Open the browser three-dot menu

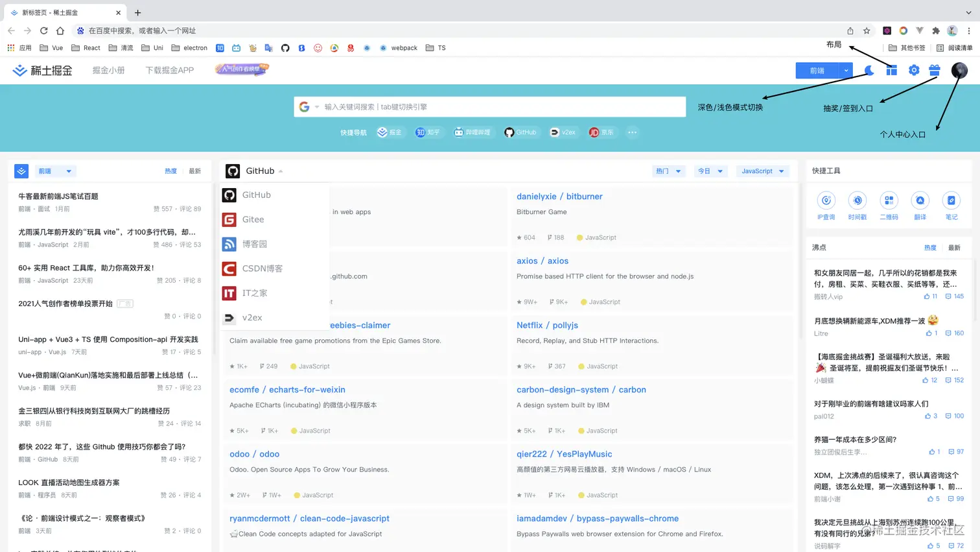tap(968, 30)
